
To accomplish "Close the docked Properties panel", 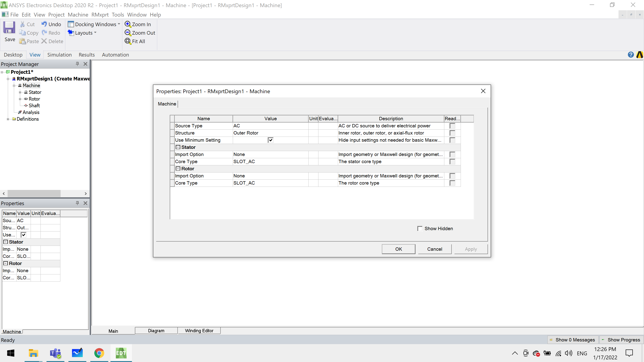I will [x=85, y=203].
